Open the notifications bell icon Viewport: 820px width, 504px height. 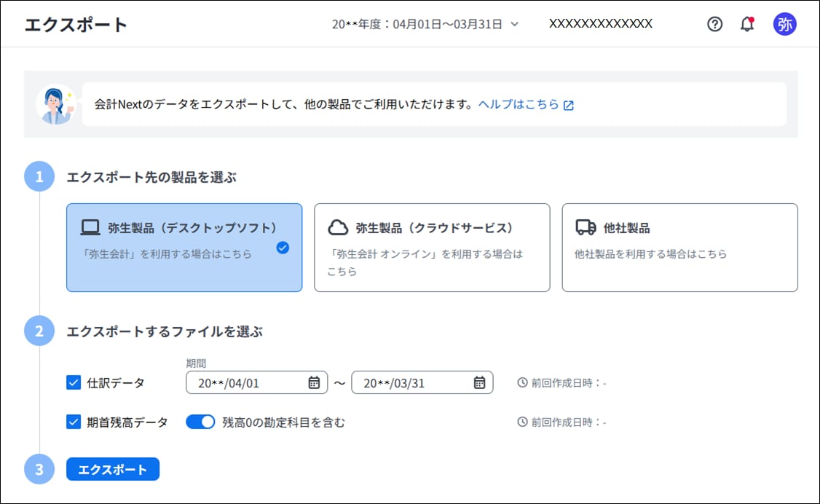coord(746,24)
